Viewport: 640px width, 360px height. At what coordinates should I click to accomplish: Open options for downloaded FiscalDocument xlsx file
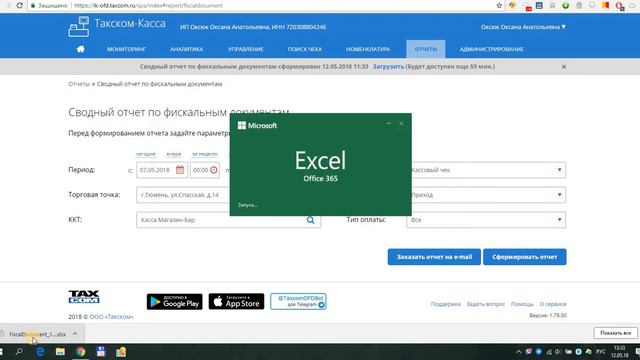pyautogui.click(x=75, y=333)
